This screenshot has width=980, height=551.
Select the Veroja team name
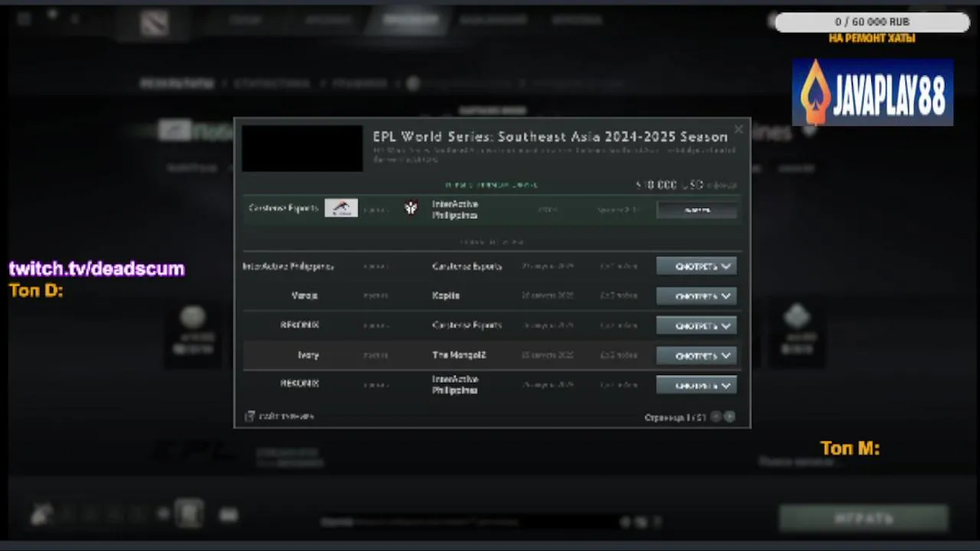[305, 295]
